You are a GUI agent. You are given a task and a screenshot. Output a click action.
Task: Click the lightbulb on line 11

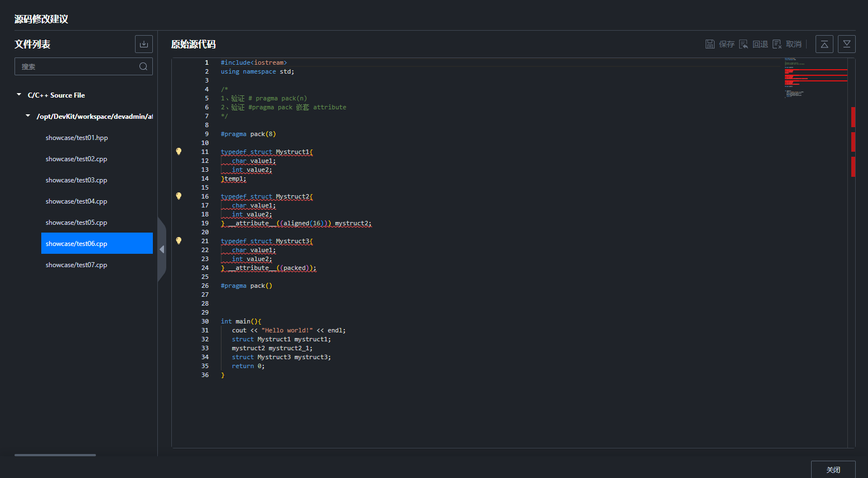tap(179, 151)
